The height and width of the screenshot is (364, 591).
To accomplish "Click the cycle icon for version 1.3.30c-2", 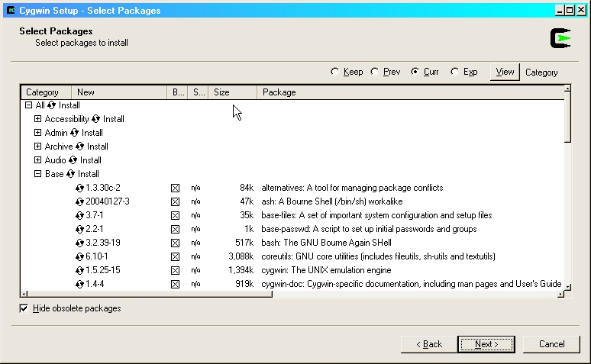I will pos(79,188).
